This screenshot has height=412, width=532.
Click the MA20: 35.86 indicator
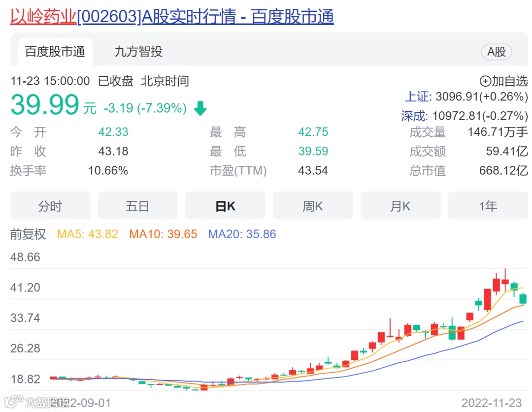(x=242, y=234)
